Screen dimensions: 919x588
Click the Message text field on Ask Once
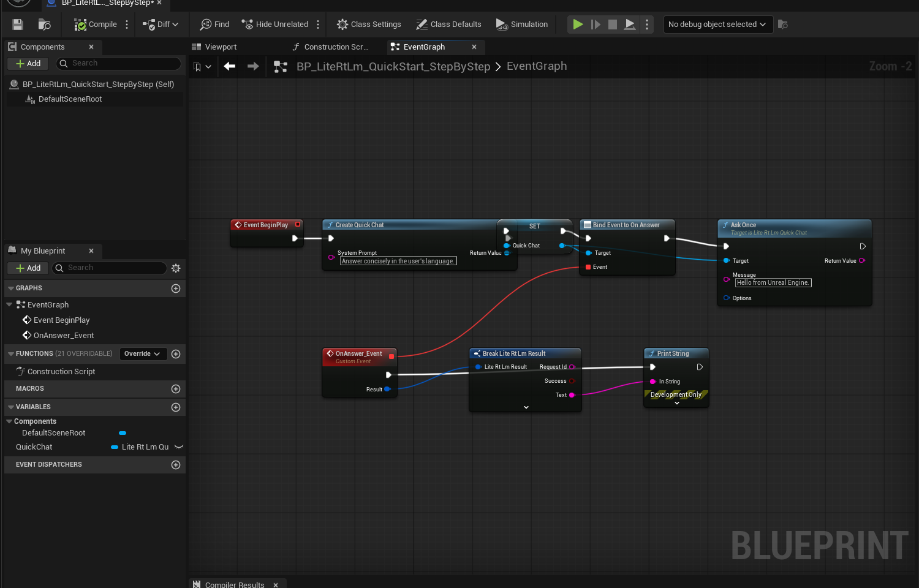773,283
